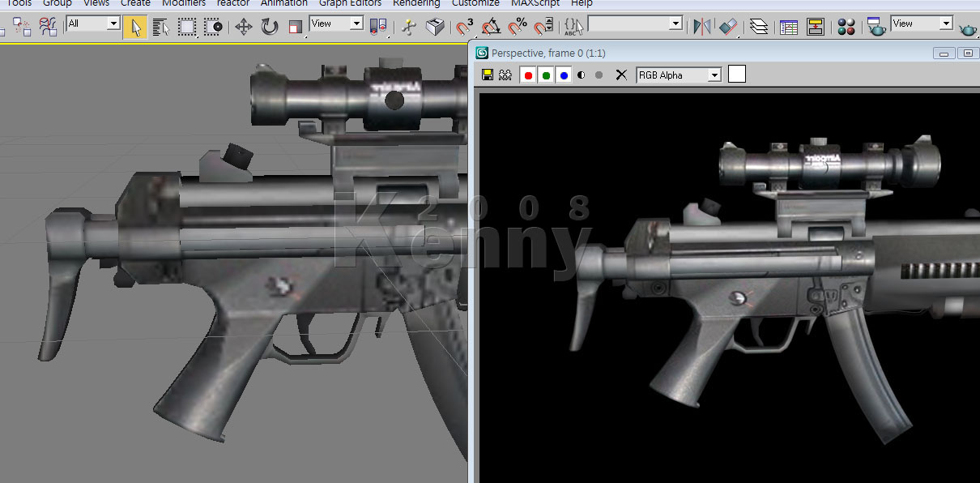Open the Named Selection Sets dropdown

click(x=635, y=24)
